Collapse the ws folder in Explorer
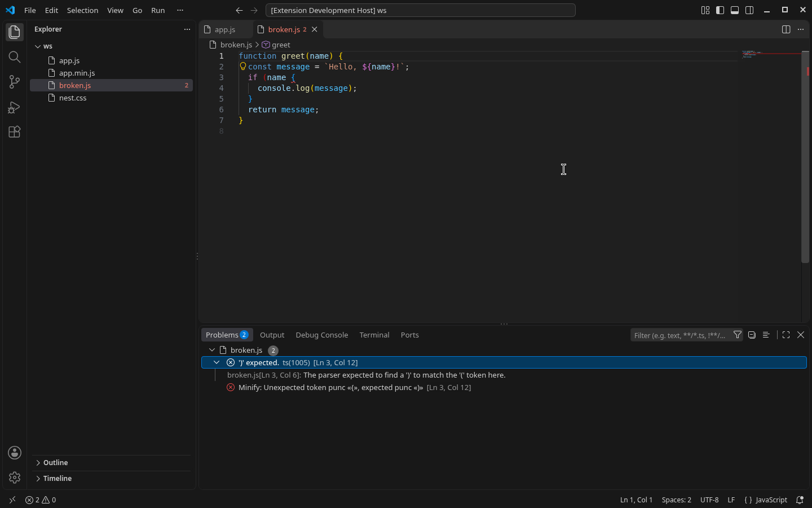 (38, 46)
